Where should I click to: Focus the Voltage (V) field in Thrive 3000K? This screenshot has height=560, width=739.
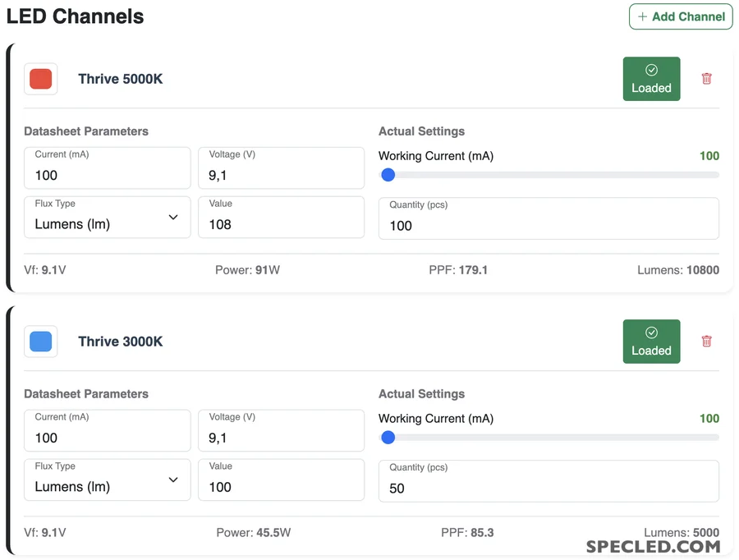(282, 430)
